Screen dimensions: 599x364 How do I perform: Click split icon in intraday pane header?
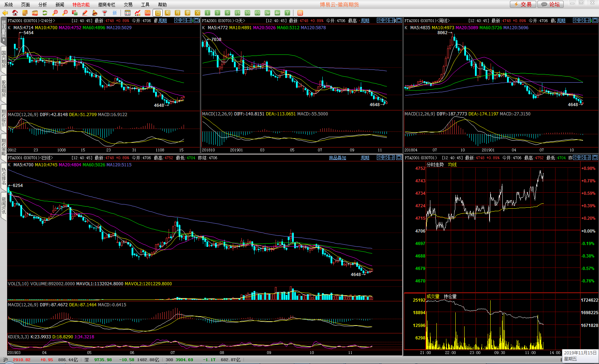tap(588, 157)
